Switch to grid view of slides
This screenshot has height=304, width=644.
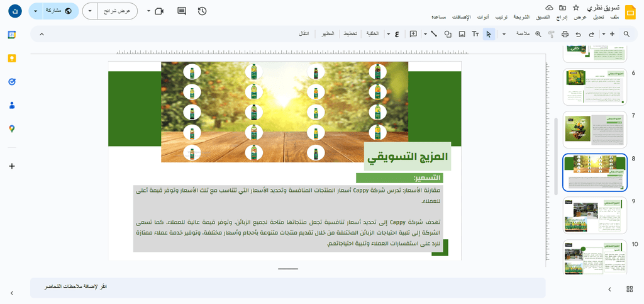coord(630,290)
